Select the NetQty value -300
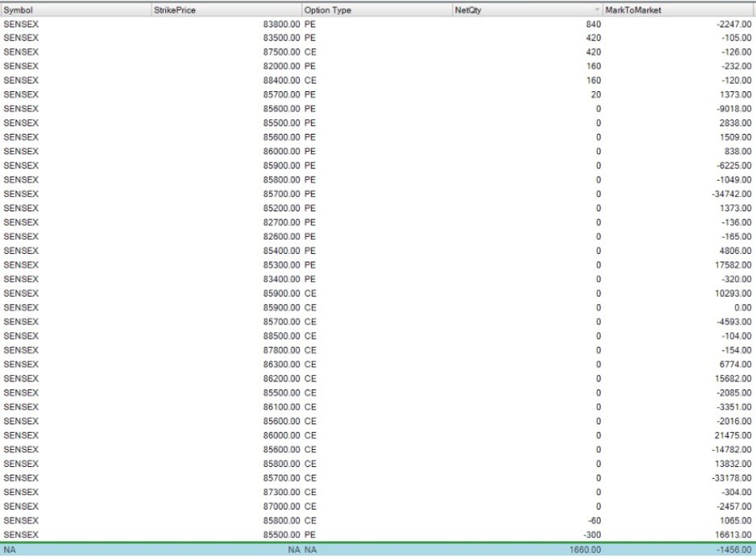Image resolution: width=756 pixels, height=558 pixels. (592, 535)
